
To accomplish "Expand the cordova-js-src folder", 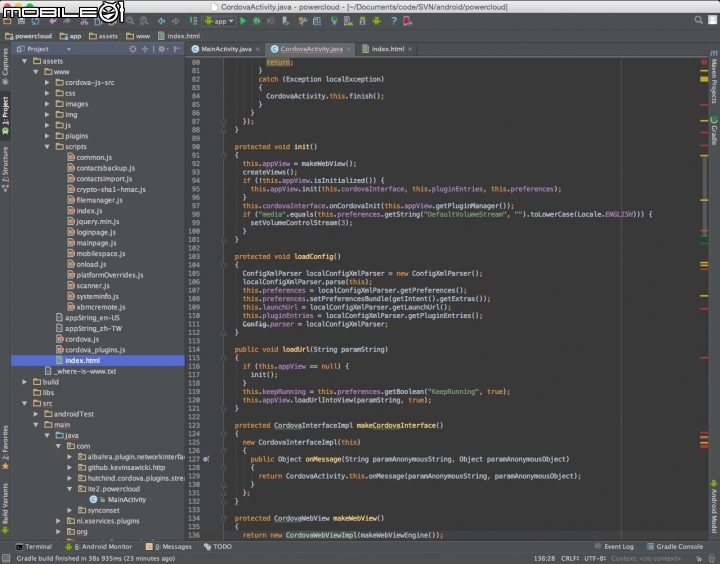I will click(x=47, y=83).
